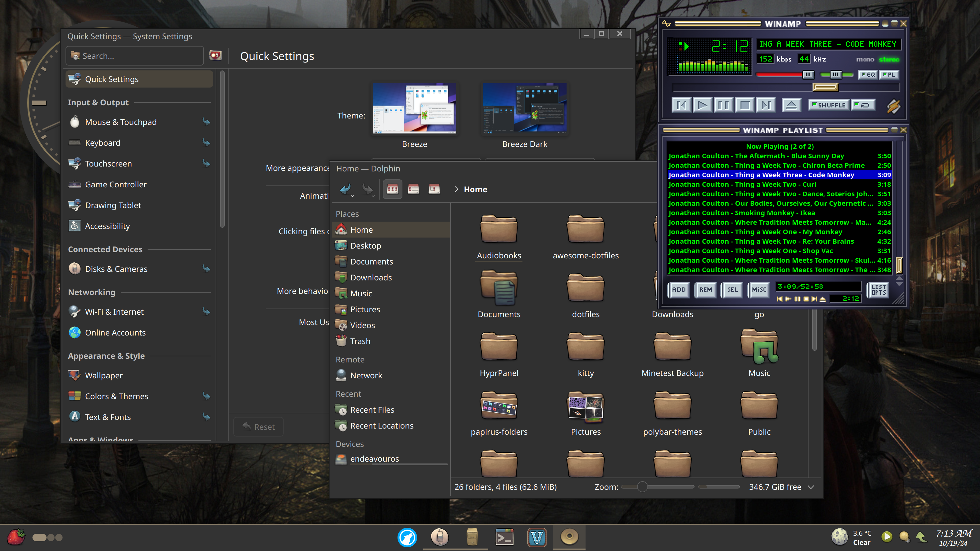Viewport: 980px width, 551px height.
Task: Select playlist track 'Thing a Week One - Shop Vac'
Action: click(779, 251)
